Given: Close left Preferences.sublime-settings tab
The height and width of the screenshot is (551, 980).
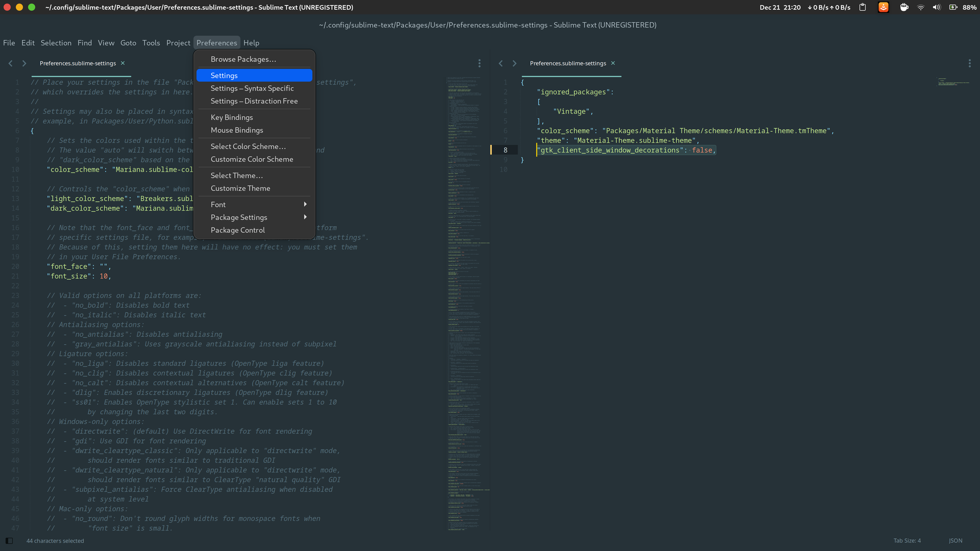Looking at the screenshot, I should (x=123, y=63).
